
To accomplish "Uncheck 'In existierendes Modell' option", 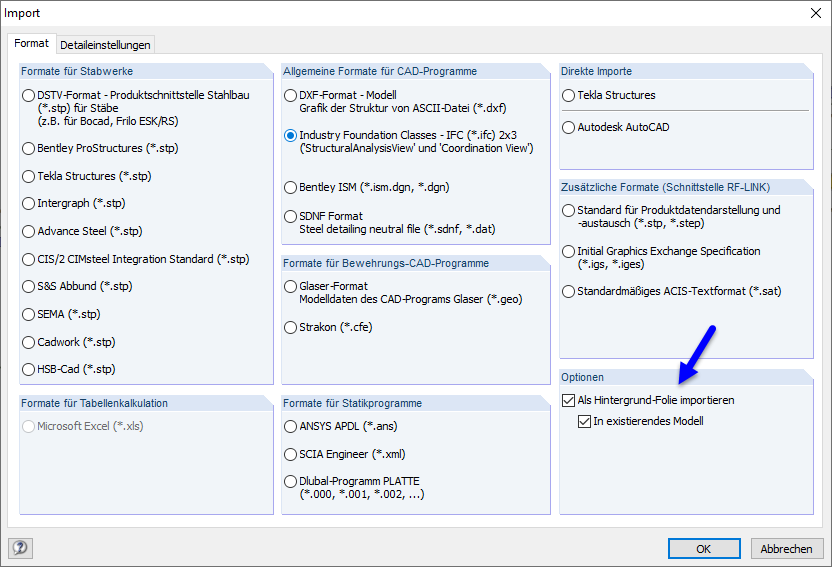I will pyautogui.click(x=585, y=421).
